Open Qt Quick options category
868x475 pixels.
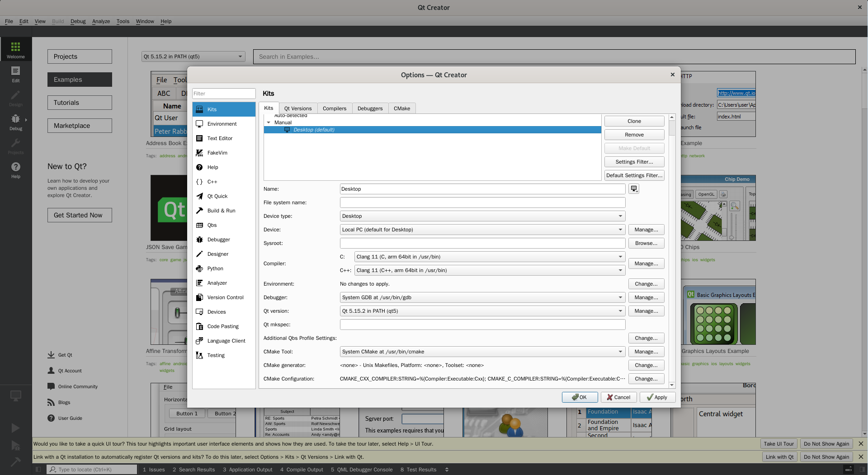tap(224, 196)
